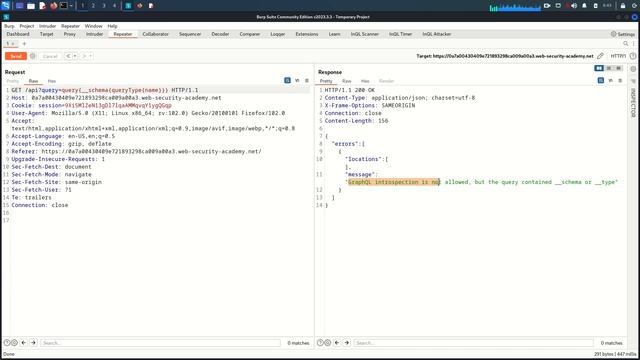Screen dimensions: 640x360
Task: Switch to the Proxy tab
Action: [70, 34]
